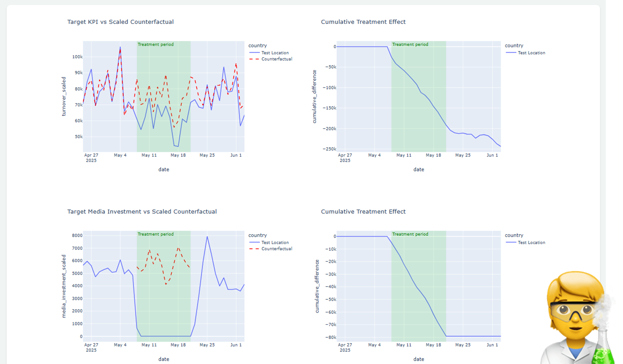Click the red dashed Counterfactual symbol in KPI legend
This screenshot has height=364, width=623.
point(254,59)
